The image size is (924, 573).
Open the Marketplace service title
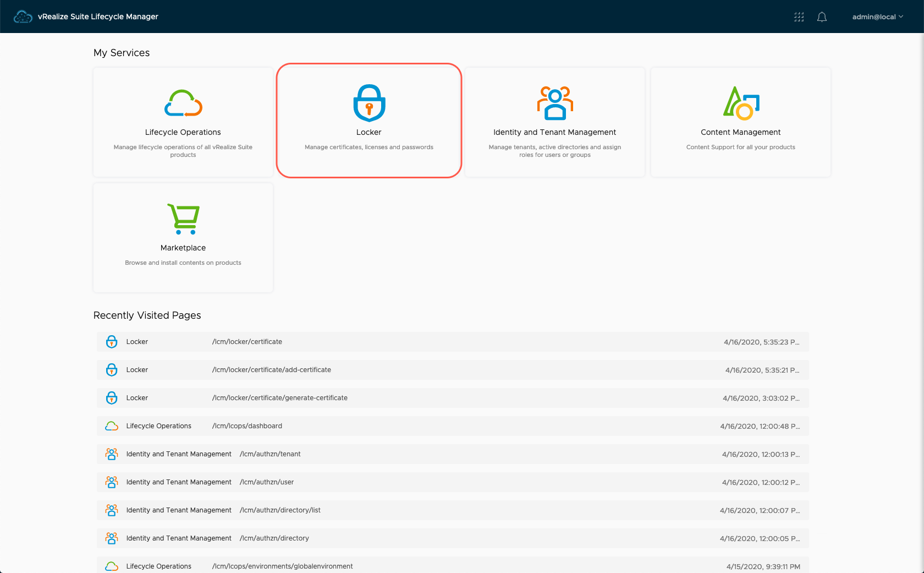coord(183,248)
